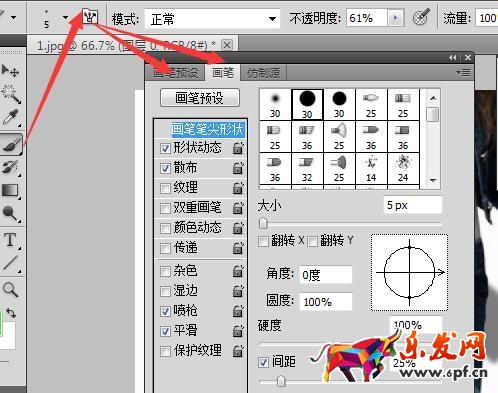Click the 不透明度 61% input field

[367, 18]
